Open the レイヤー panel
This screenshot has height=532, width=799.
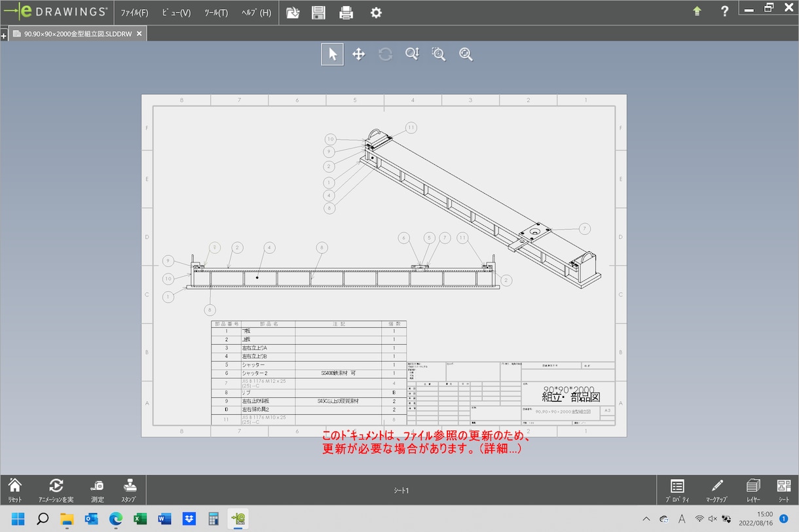point(753,490)
